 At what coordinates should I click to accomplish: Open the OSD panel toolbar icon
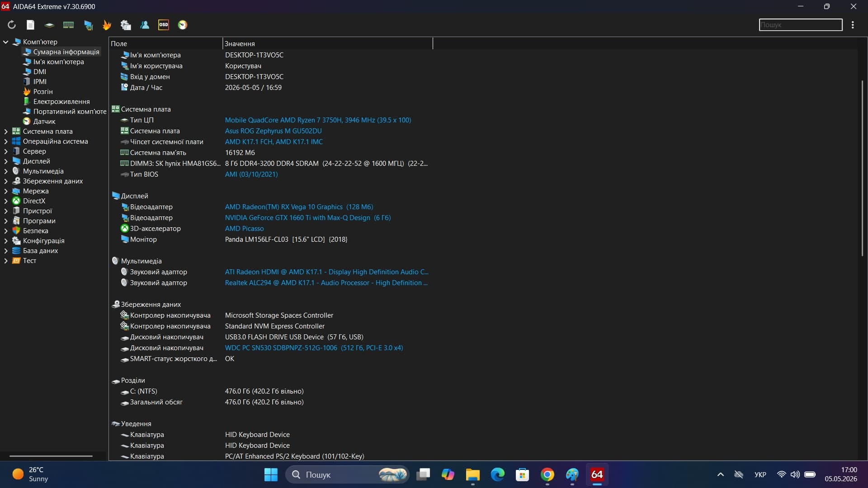[164, 25]
